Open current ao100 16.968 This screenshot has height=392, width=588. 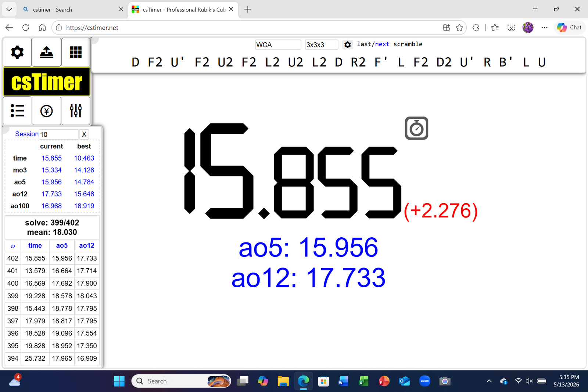[51, 206]
